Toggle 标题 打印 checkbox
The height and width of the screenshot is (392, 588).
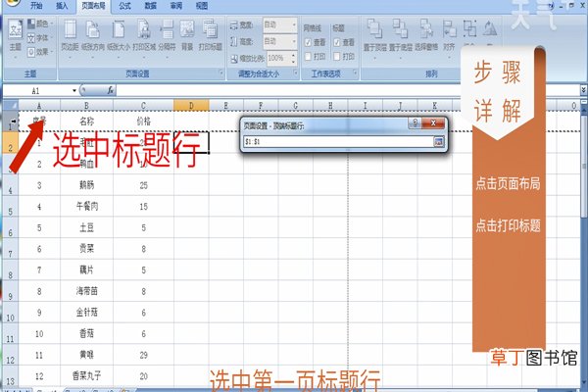pos(337,56)
